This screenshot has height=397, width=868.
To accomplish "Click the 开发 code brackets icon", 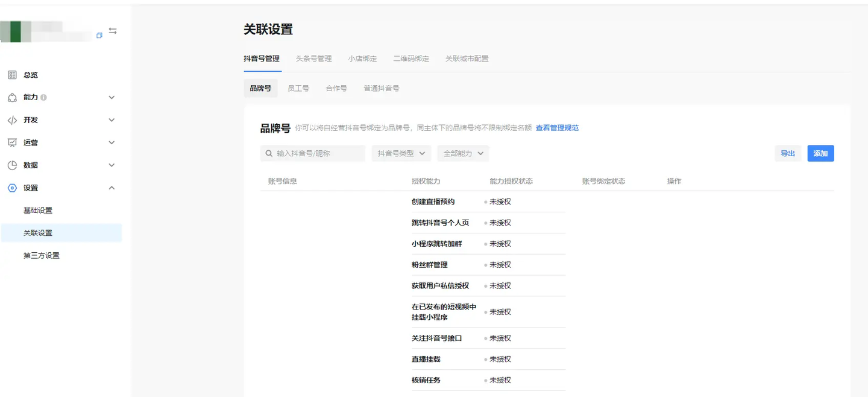I will coord(12,120).
